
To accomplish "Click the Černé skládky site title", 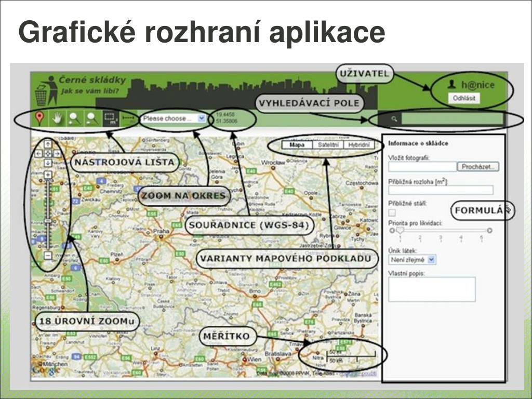I will pos(92,80).
